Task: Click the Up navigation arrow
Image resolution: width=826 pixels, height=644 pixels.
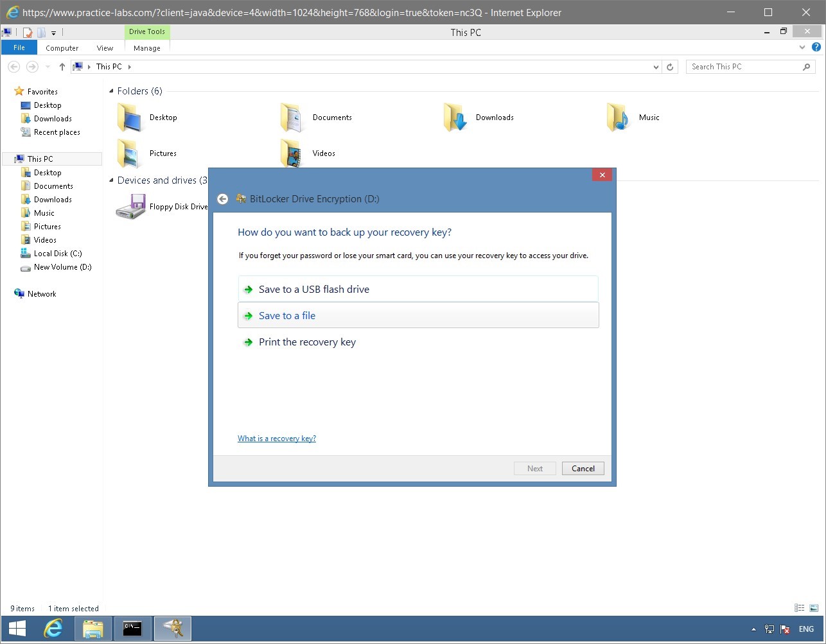Action: [62, 66]
